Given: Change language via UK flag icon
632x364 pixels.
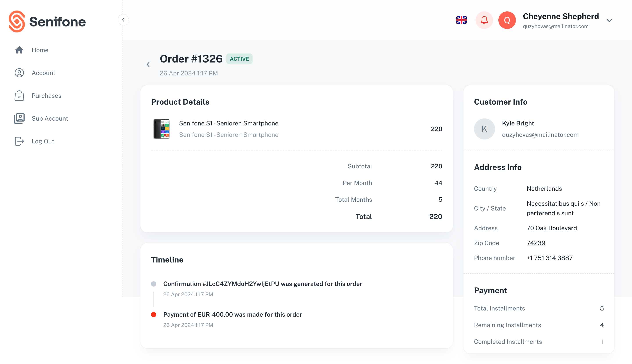Looking at the screenshot, I should pos(461,20).
